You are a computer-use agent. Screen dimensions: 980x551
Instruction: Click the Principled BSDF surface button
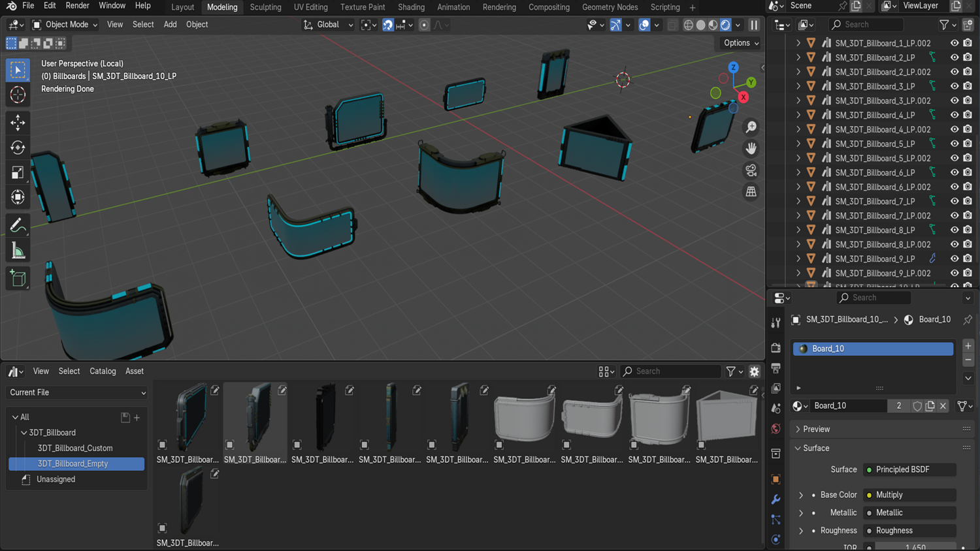(x=909, y=469)
